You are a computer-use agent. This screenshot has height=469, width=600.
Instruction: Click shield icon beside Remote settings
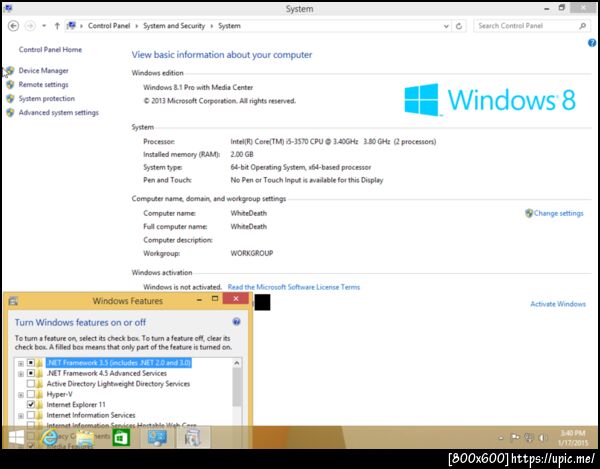(x=10, y=85)
